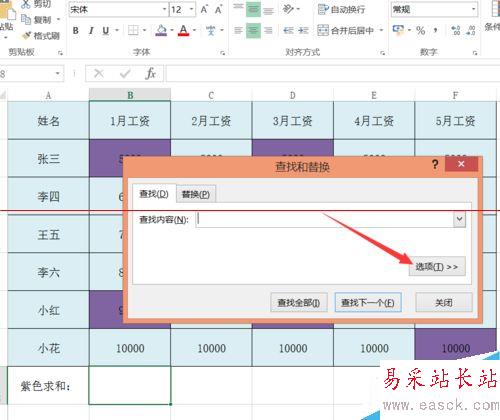Select the 1月工资 header cell
This screenshot has width=500, height=420.
[130, 120]
